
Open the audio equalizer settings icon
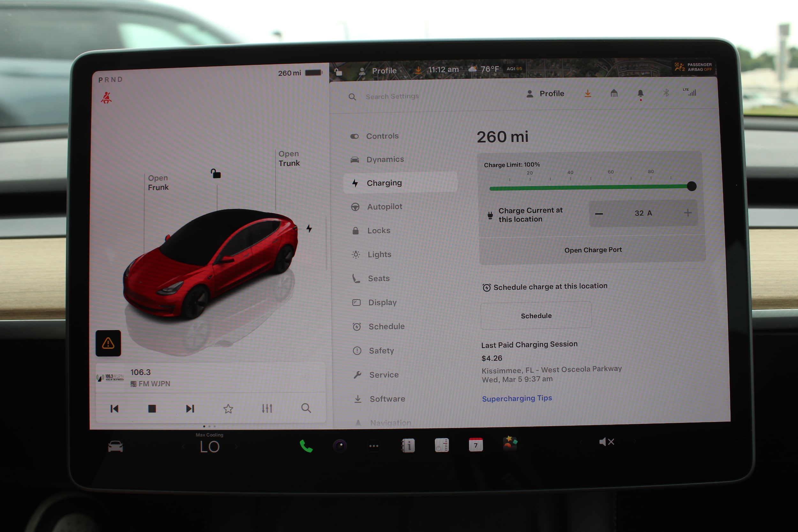[267, 408]
